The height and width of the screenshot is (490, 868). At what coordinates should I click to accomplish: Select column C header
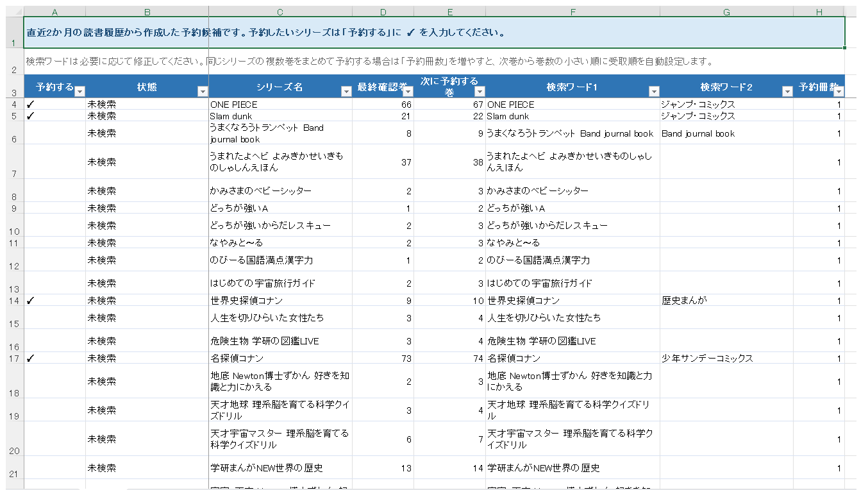point(280,12)
